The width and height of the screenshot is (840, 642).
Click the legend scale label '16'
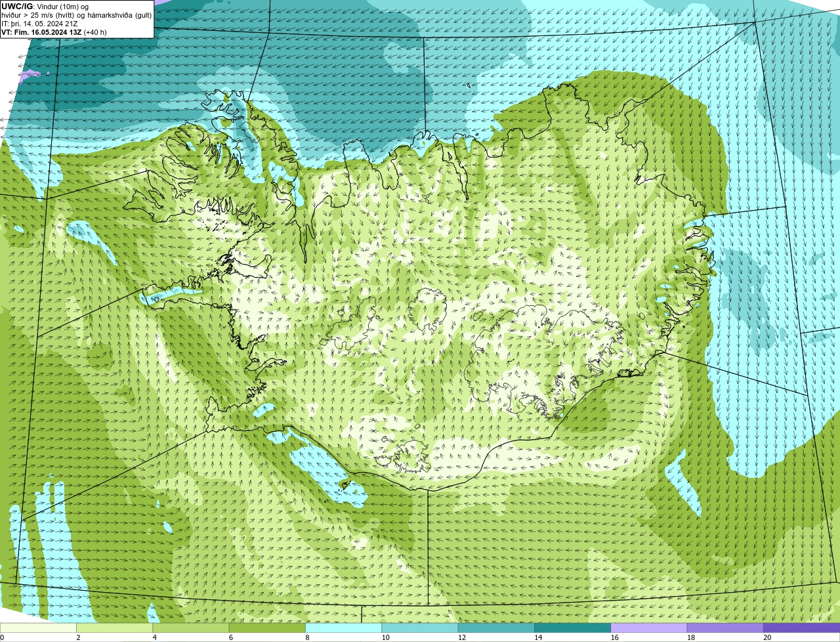[615, 637]
